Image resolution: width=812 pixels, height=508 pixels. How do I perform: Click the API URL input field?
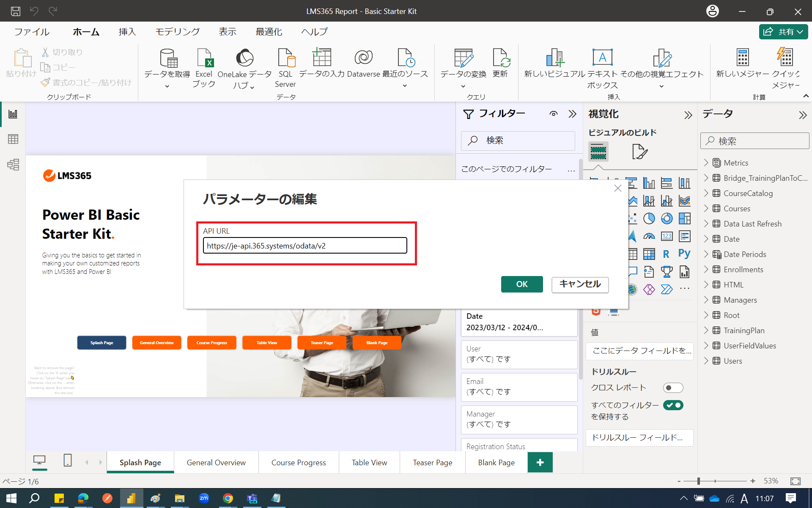click(x=305, y=246)
